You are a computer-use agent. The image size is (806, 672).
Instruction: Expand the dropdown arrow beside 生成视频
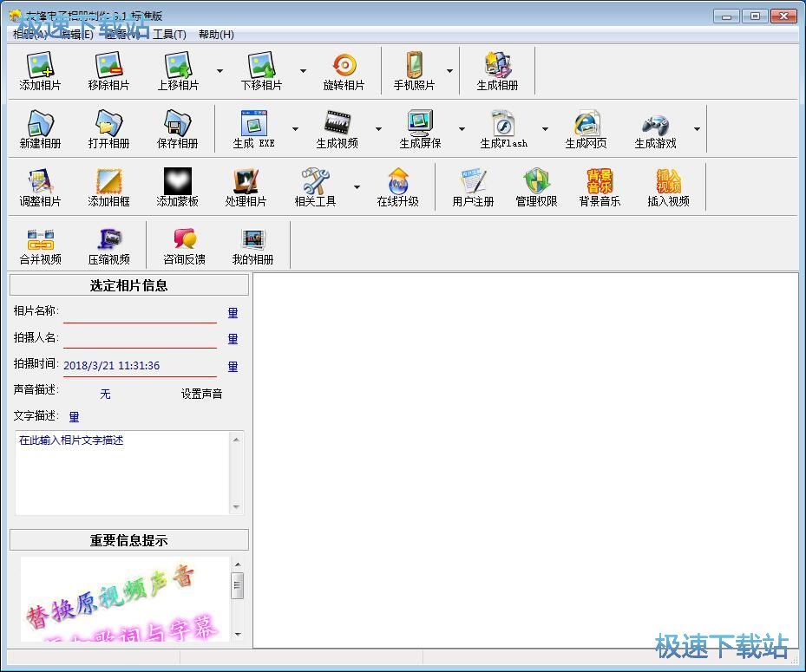tap(379, 129)
